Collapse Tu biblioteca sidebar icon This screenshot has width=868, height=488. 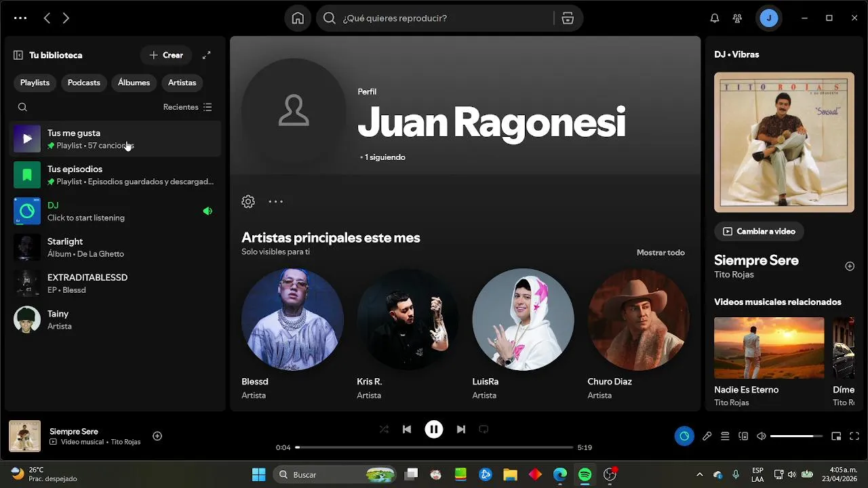click(18, 55)
